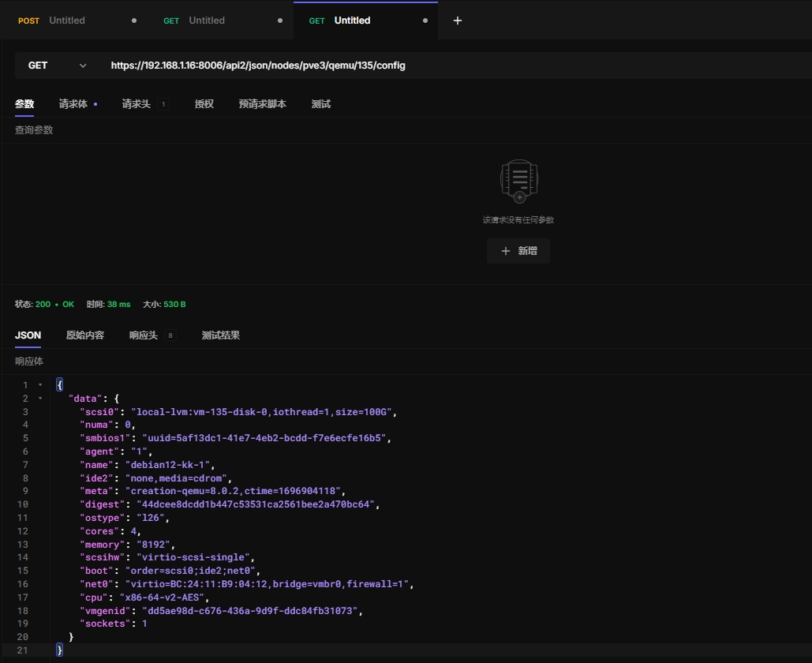Switch to the first GET Untitled tab
812x663 pixels.
[x=207, y=21]
